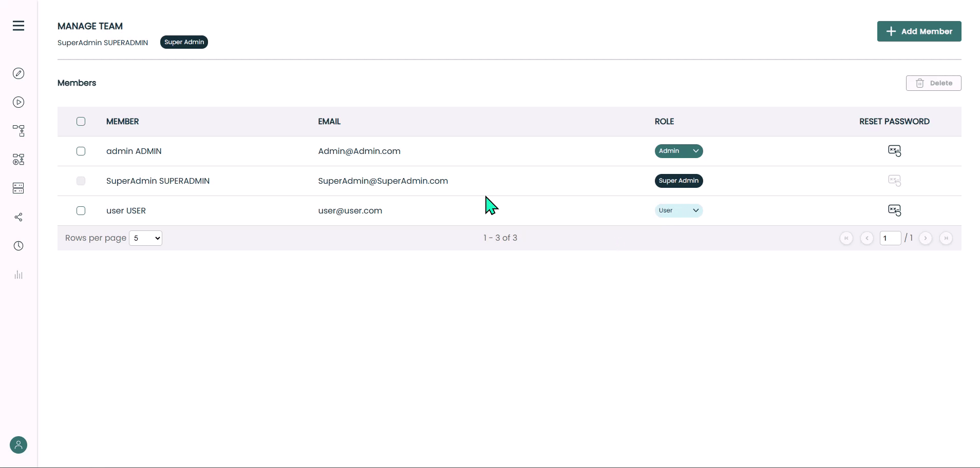Click the admin ADMIN member name
This screenshot has height=468, width=980.
(134, 151)
